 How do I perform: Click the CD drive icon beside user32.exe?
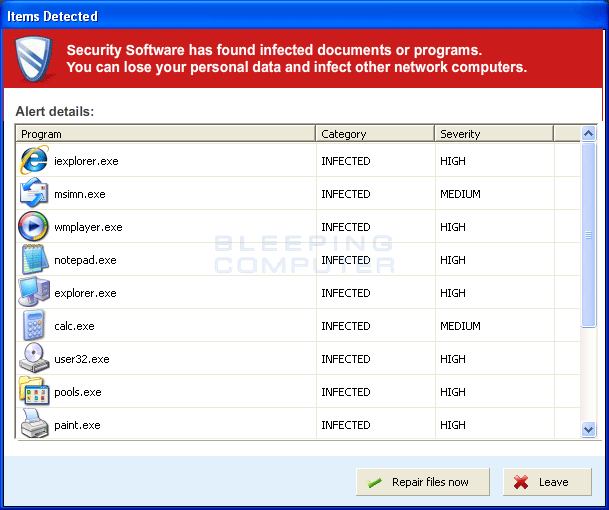click(34, 358)
